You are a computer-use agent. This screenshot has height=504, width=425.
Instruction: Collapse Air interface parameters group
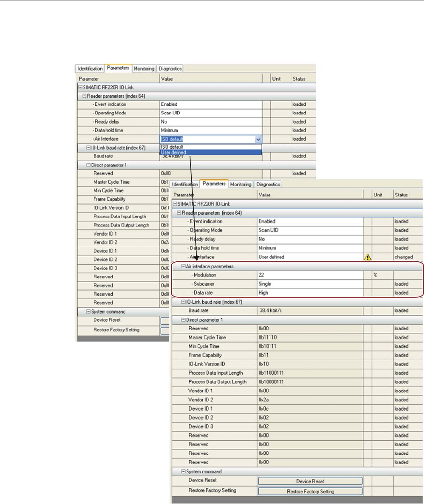pyautogui.click(x=184, y=266)
